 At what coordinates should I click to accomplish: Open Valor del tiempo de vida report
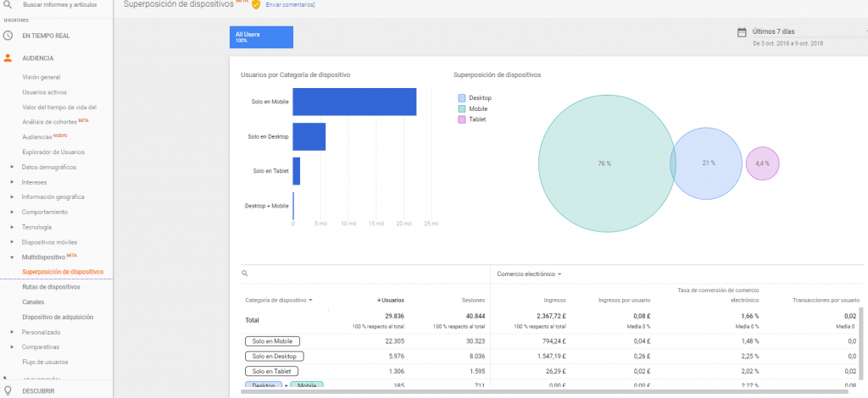click(59, 108)
